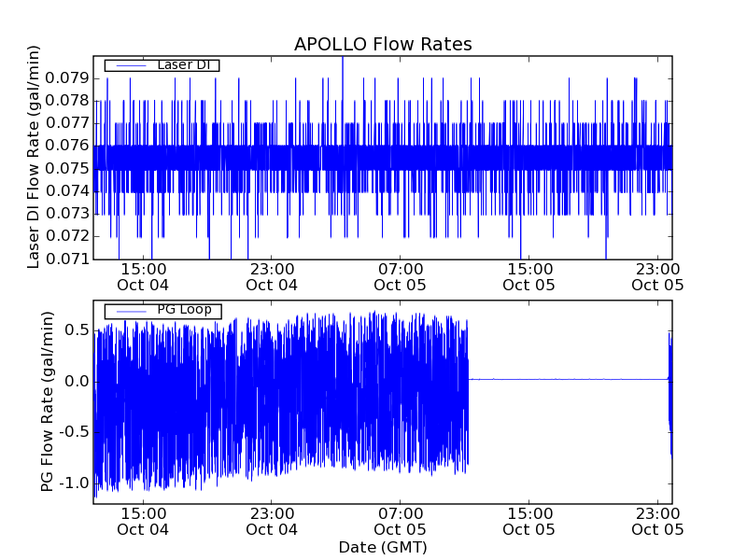This screenshot has width=747, height=560.
Task: Click "15:00 Oct 04" under the PG Loop plot
Action: (x=143, y=522)
